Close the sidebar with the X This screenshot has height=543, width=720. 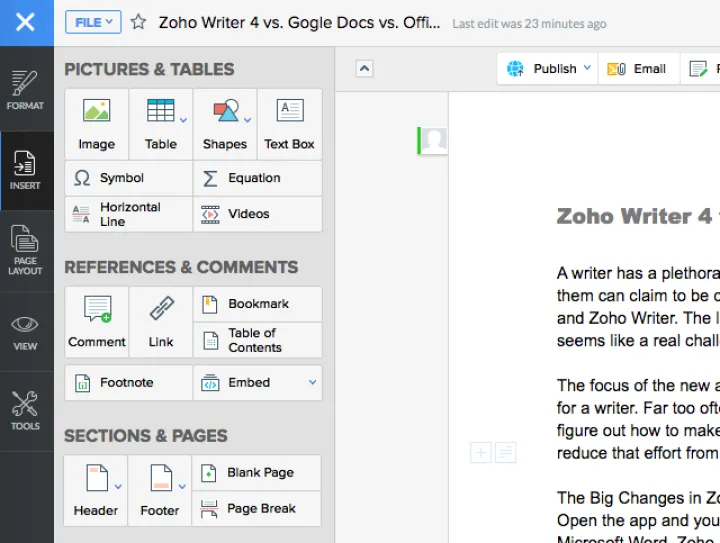tap(26, 22)
